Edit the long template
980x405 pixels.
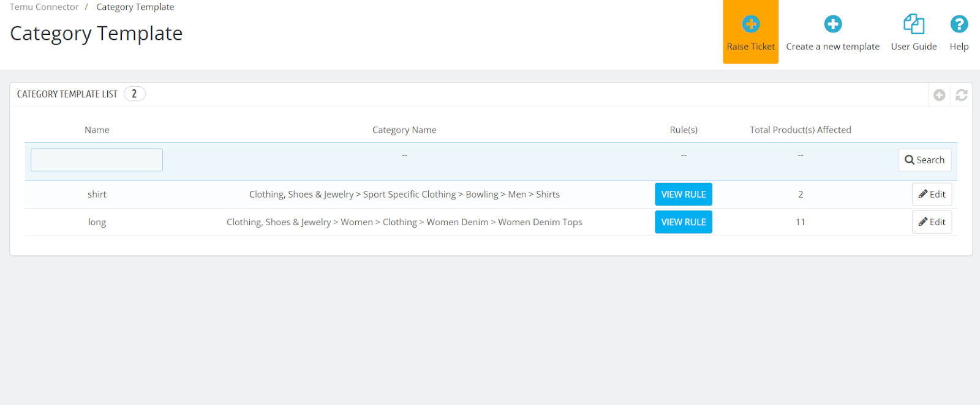click(932, 222)
